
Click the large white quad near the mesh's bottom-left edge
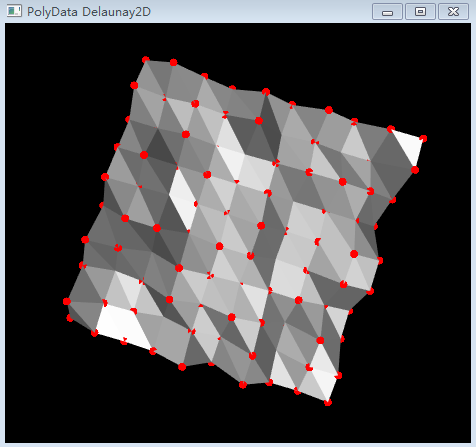[123, 327]
